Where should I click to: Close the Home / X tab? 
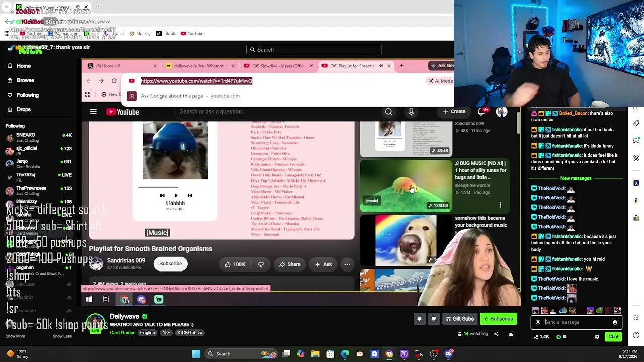click(155, 66)
